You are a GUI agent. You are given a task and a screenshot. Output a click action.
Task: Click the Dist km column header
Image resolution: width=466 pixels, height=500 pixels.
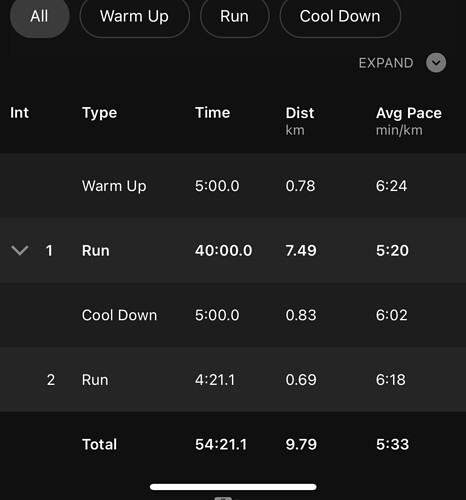tap(300, 121)
